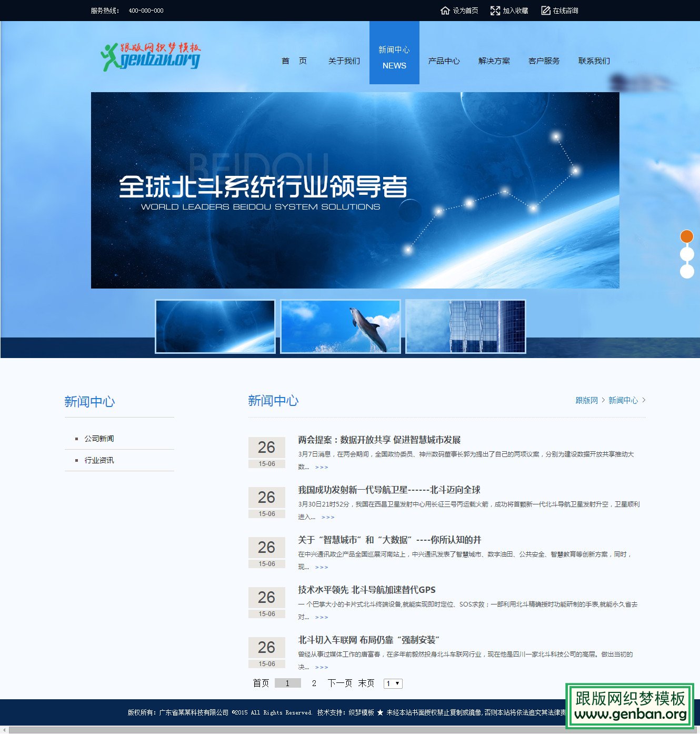Select page 1 in the highlighted pager control
The width and height of the screenshot is (700, 734).
tap(287, 683)
